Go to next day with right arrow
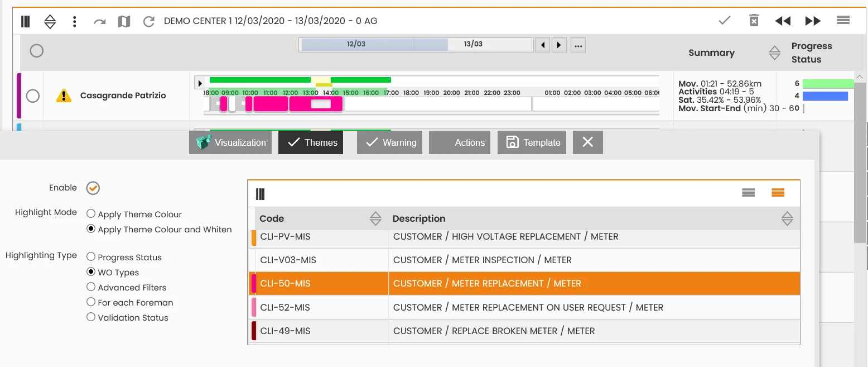This screenshot has height=367, width=868. coord(559,45)
